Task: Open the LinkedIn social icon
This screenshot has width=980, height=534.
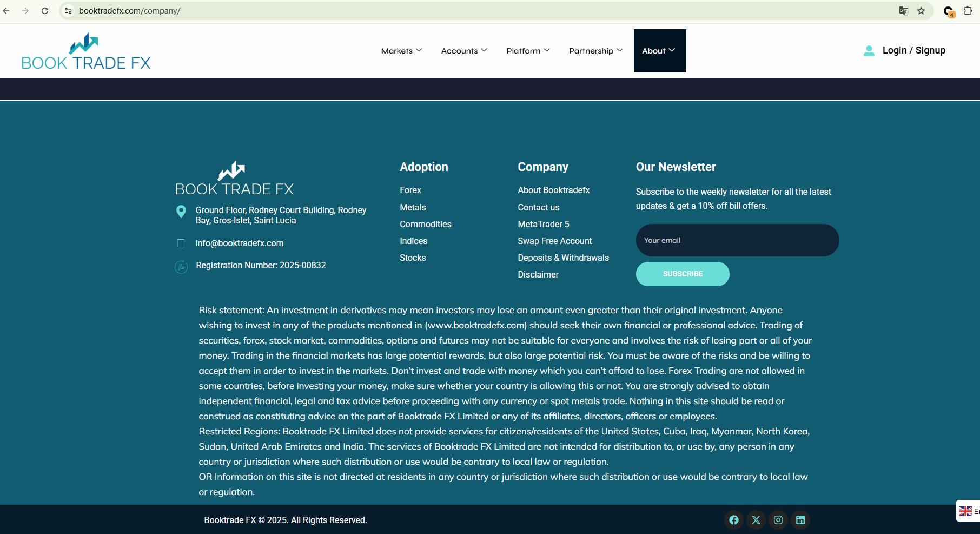Action: click(x=800, y=520)
